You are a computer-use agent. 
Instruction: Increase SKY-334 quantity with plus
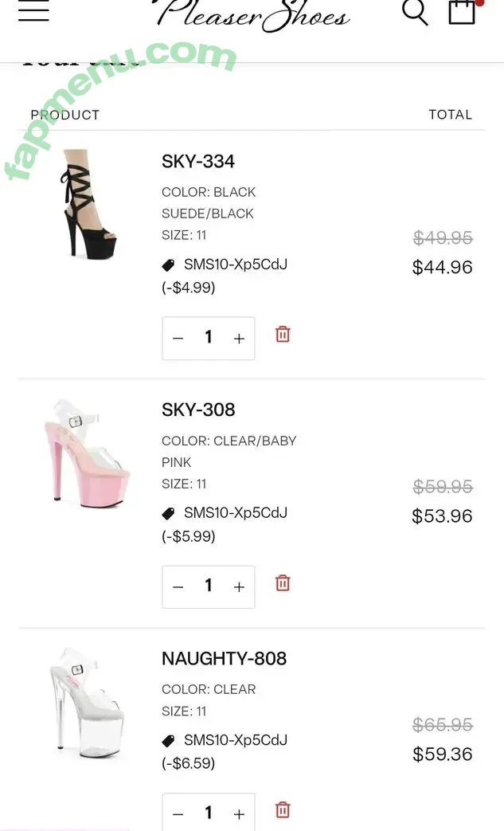tap(239, 339)
